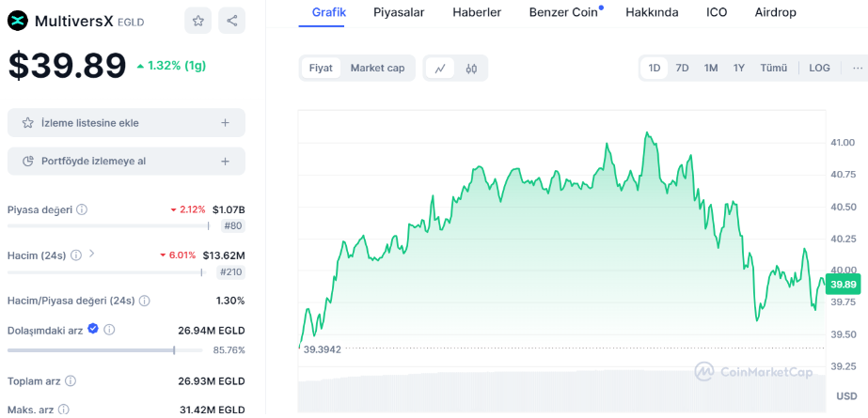
Task: Open the chart more options ellipsis
Action: click(858, 68)
